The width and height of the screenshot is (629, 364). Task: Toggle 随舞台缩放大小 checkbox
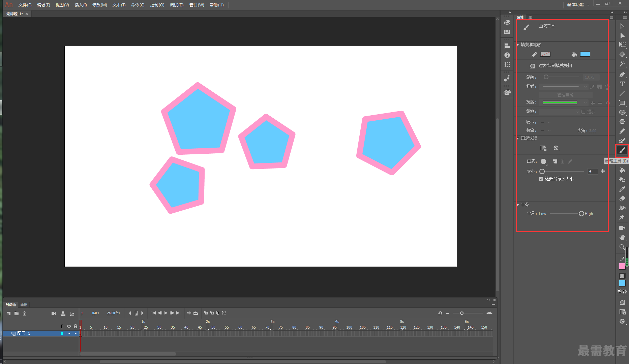coord(541,179)
